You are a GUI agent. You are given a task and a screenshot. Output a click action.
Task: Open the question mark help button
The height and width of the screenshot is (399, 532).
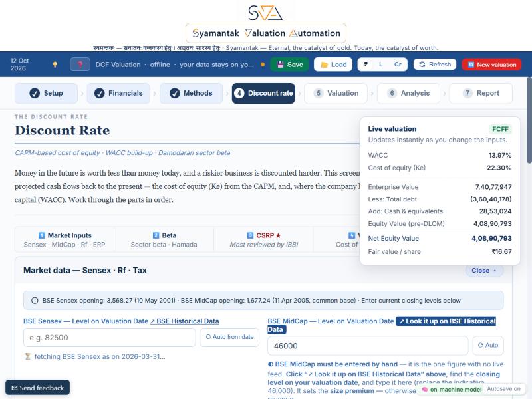80,65
